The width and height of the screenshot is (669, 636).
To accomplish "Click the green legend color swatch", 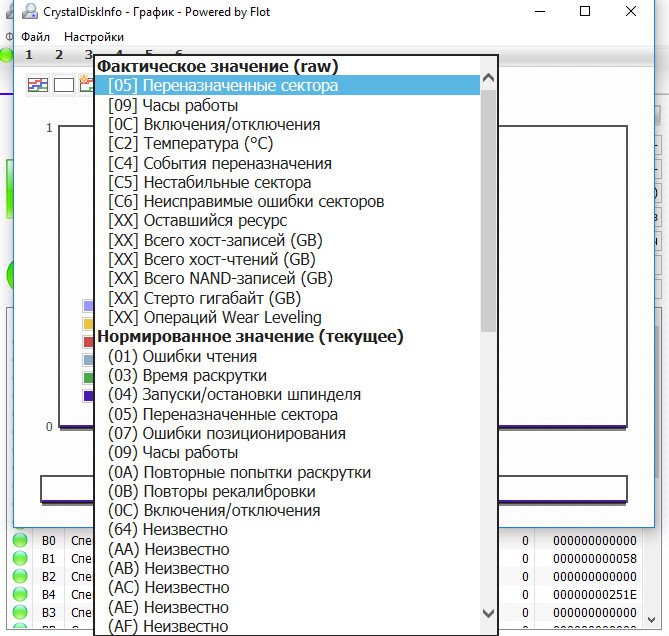I will pos(88,378).
